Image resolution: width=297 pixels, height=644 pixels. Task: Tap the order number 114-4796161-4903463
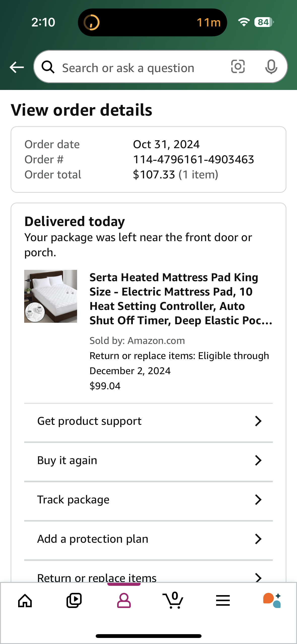click(193, 159)
